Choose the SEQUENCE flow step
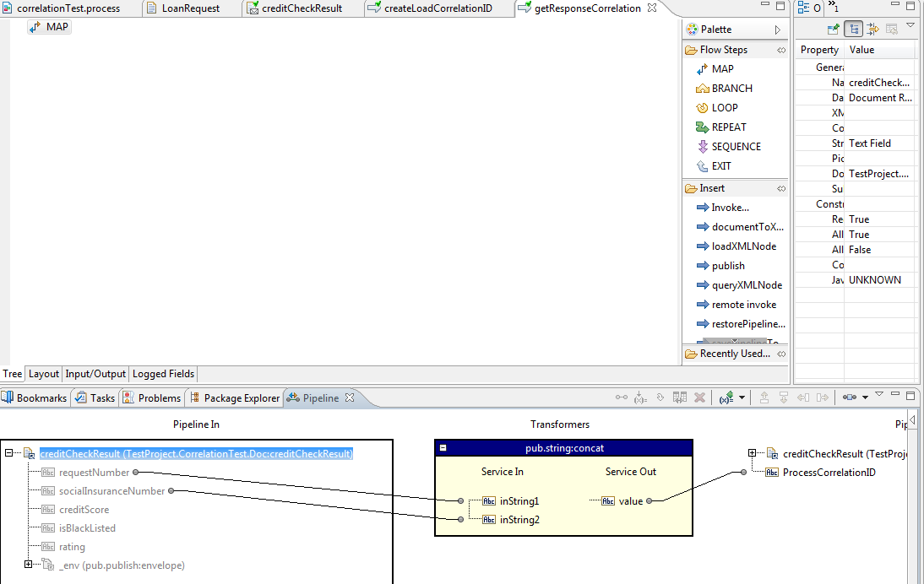924x584 pixels. click(735, 147)
